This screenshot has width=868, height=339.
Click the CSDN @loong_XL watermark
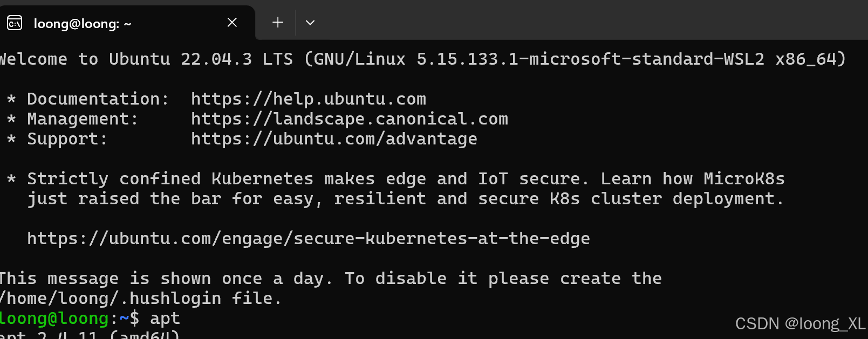pyautogui.click(x=799, y=323)
